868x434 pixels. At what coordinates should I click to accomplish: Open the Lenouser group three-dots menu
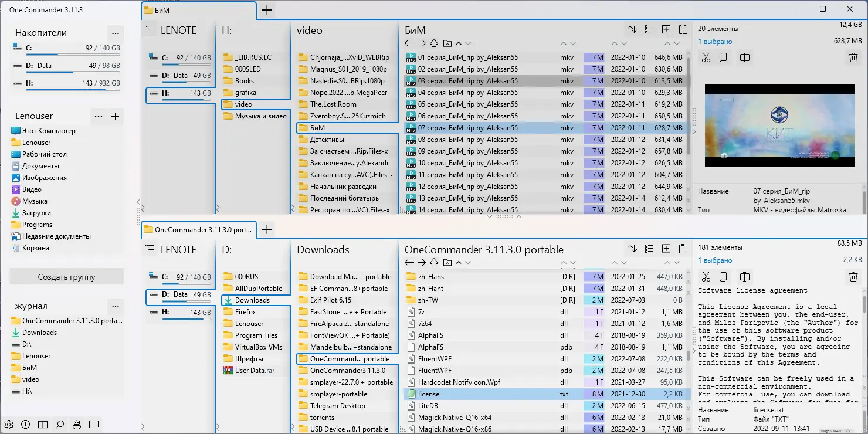99,116
